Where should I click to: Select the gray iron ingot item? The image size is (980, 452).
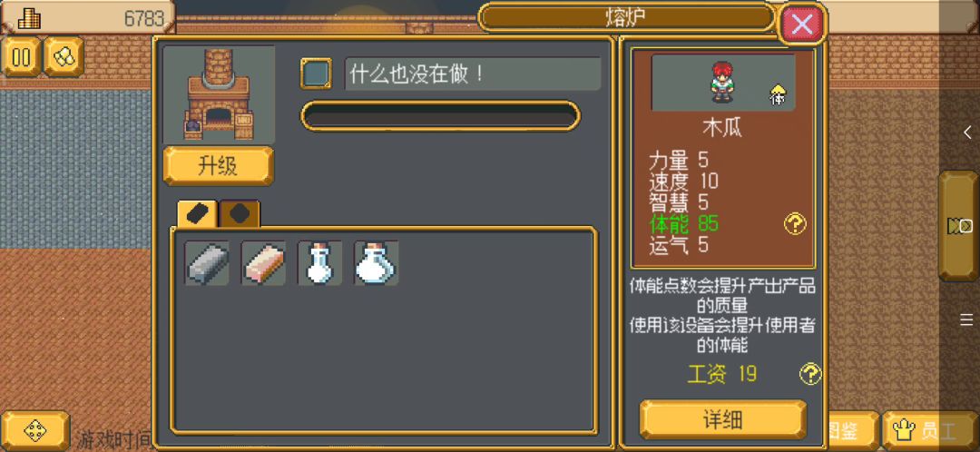[207, 263]
